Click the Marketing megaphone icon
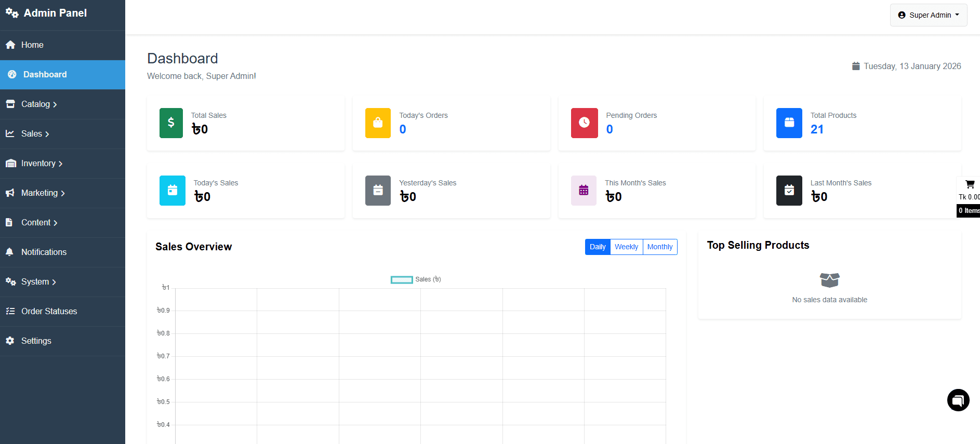The height and width of the screenshot is (444, 980). 10,193
